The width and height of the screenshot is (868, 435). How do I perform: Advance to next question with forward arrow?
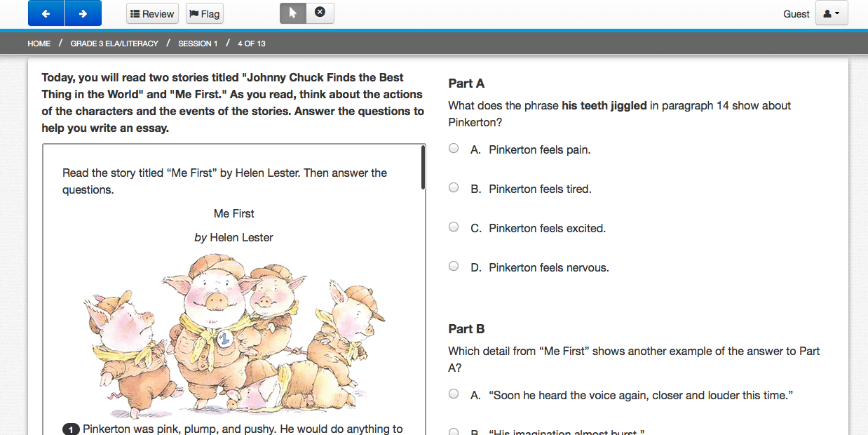(x=83, y=13)
